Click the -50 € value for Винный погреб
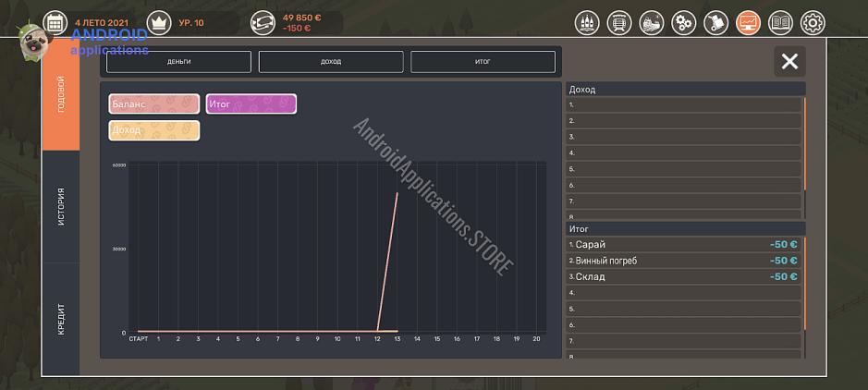The height and width of the screenshot is (390, 868). pyautogui.click(x=783, y=261)
